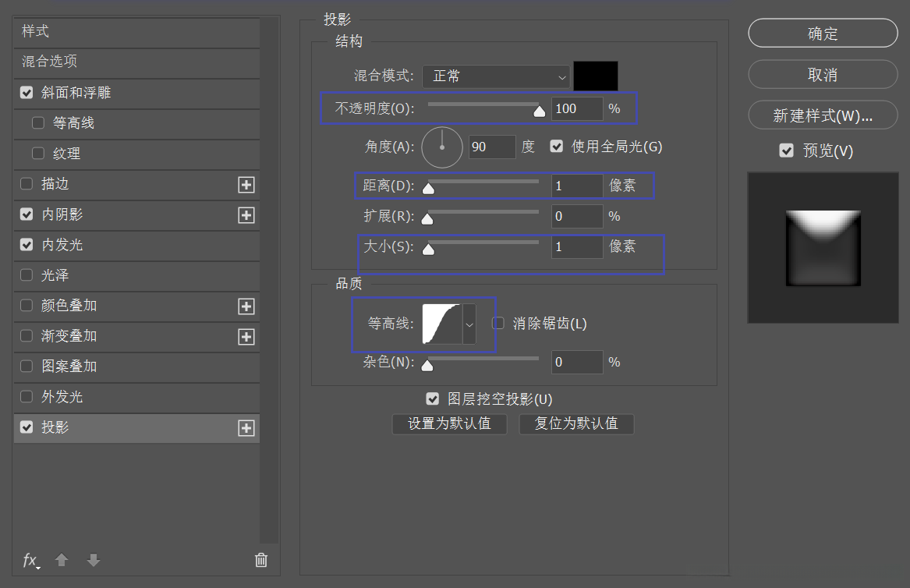Click the fx icon at bottom of styles list
The height and width of the screenshot is (588, 910).
(x=30, y=561)
